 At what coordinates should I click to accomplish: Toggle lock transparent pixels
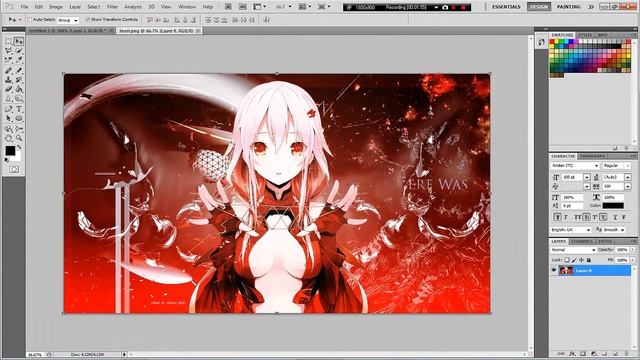coord(567,260)
